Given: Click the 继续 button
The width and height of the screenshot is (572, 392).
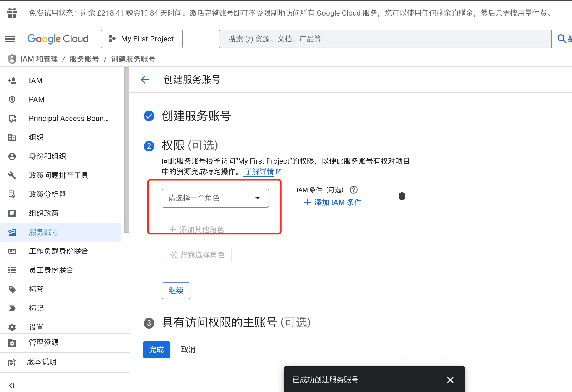Looking at the screenshot, I should coord(176,291).
